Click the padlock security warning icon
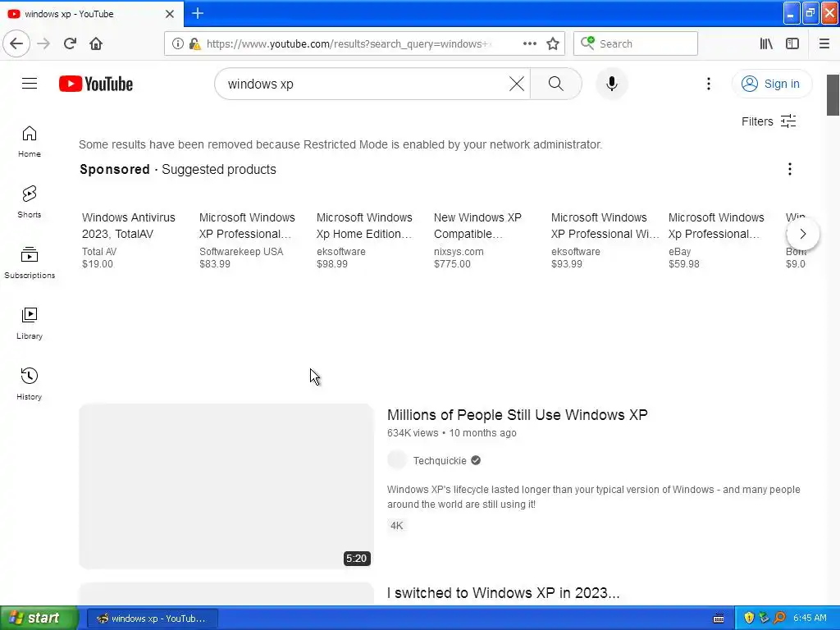Screen dimensions: 840x630 (x=194, y=44)
